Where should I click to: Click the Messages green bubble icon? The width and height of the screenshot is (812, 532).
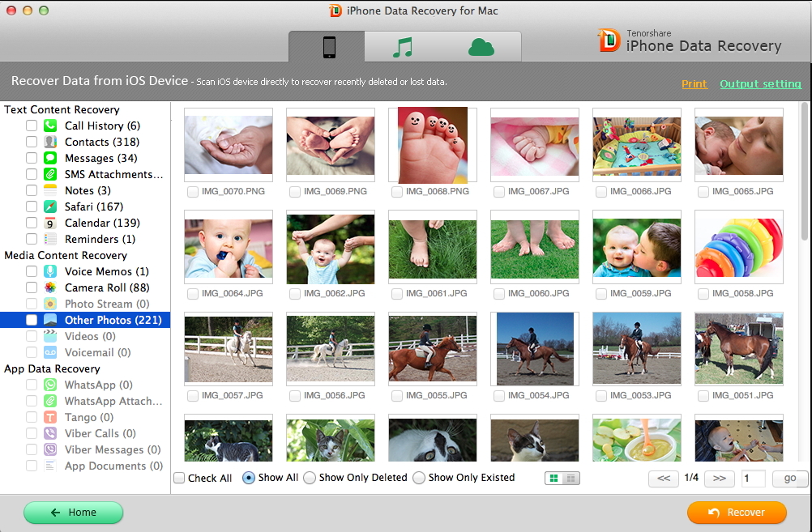tap(50, 158)
